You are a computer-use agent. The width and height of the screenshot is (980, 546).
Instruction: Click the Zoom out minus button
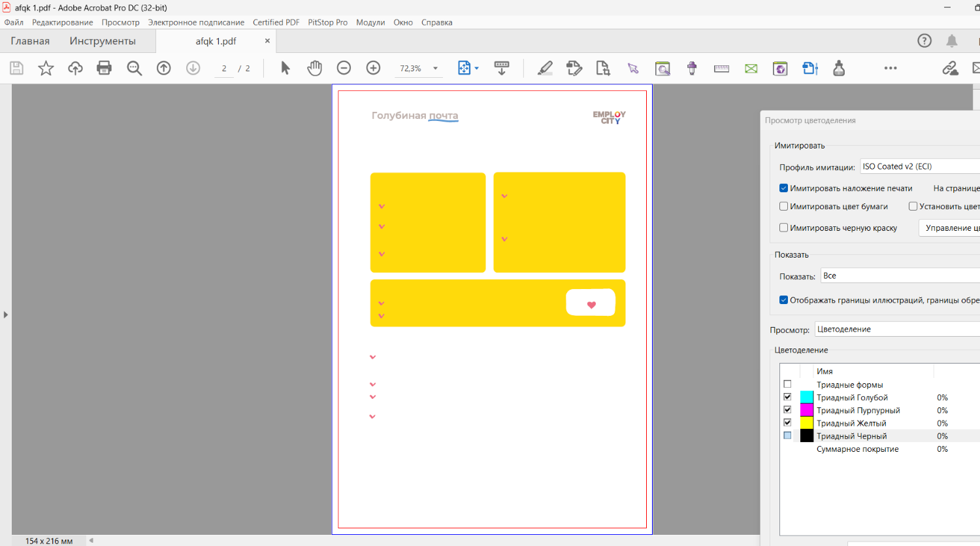(x=344, y=68)
